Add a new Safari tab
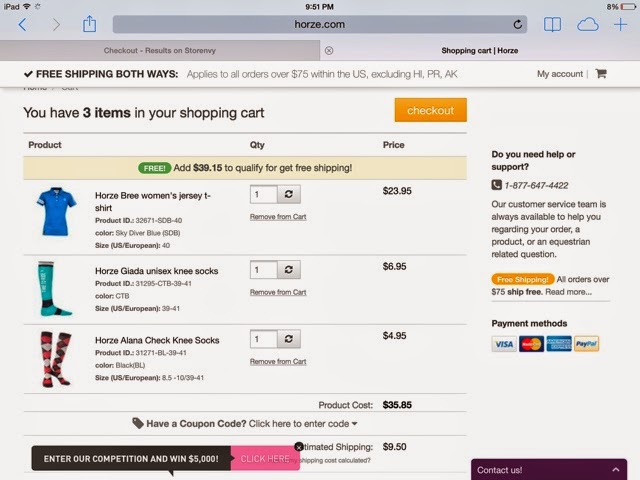Screen dimensions: 640x480 (620, 24)
